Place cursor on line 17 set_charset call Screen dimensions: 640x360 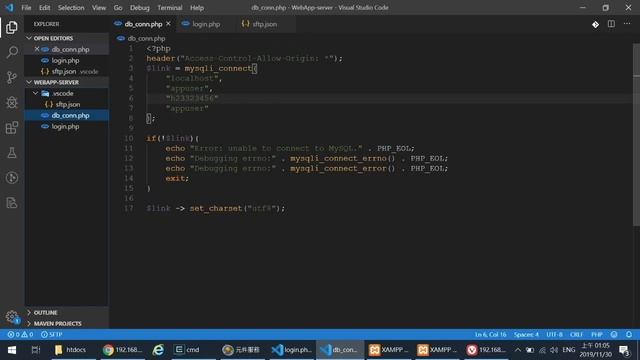point(216,208)
